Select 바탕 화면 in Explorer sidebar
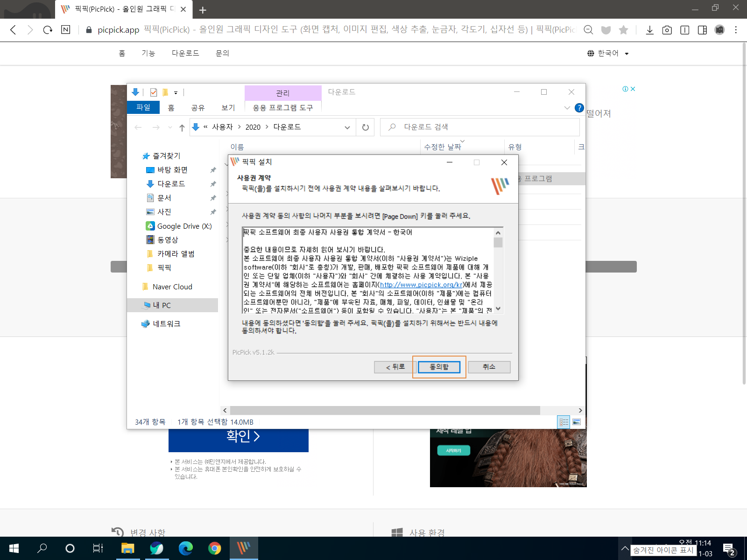The width and height of the screenshot is (747, 560). point(172,170)
